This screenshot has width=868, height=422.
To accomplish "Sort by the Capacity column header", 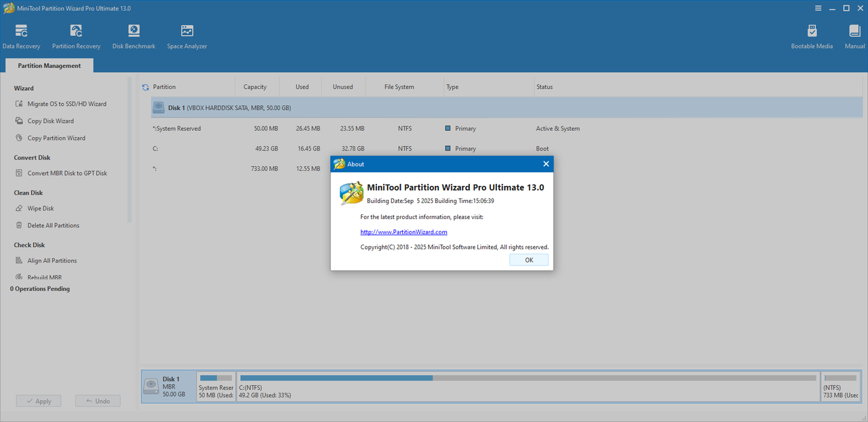I will [255, 87].
